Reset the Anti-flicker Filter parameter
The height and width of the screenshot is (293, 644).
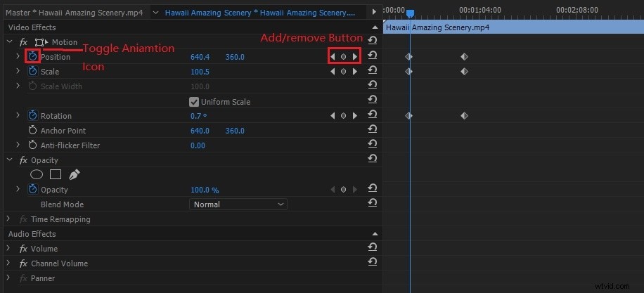tap(373, 143)
